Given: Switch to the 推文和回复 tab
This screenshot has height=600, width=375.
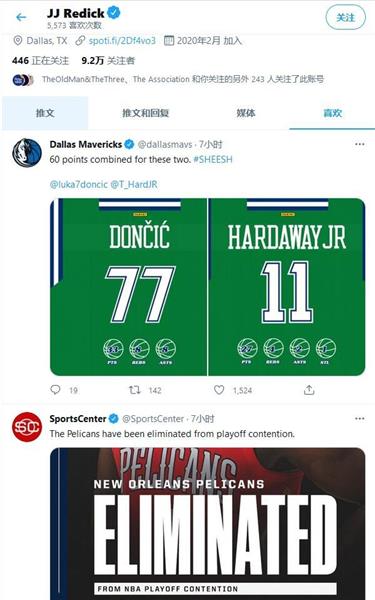Looking at the screenshot, I should pos(145,113).
